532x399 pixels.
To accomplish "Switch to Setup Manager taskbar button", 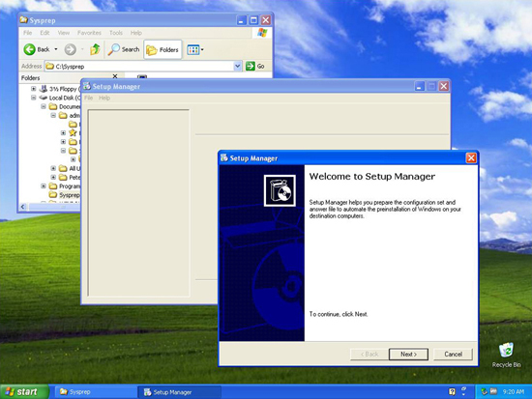I will 180,392.
